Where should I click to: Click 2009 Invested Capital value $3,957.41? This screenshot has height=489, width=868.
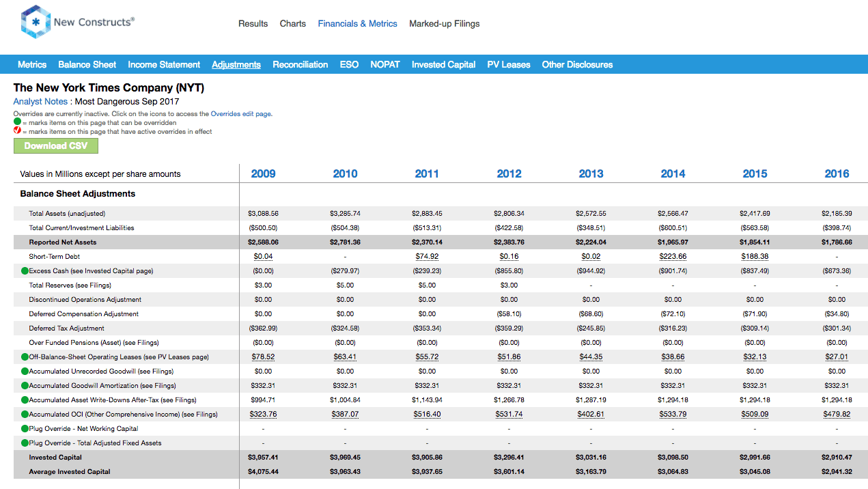tap(264, 458)
